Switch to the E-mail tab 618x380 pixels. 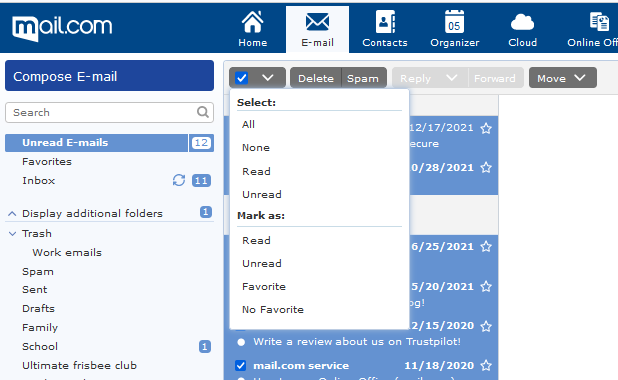pyautogui.click(x=317, y=29)
